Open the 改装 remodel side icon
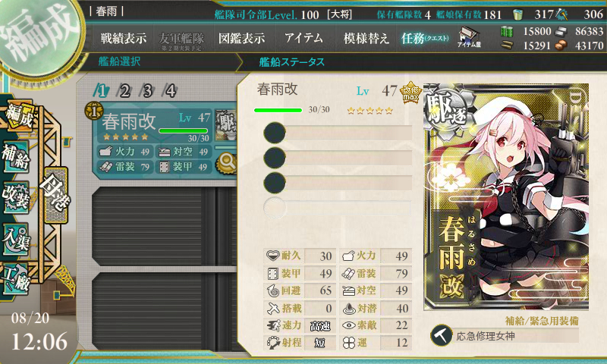This screenshot has height=364, width=607. tap(16, 197)
